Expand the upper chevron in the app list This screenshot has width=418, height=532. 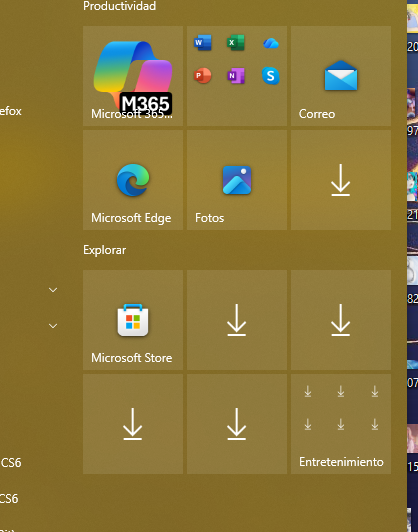pyautogui.click(x=53, y=290)
